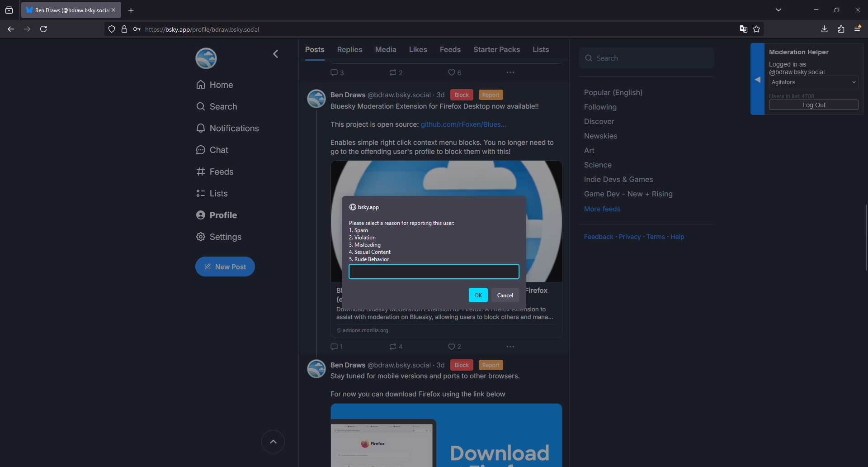Open more options beside 2 likes
This screenshot has width=868, height=467.
click(510, 347)
